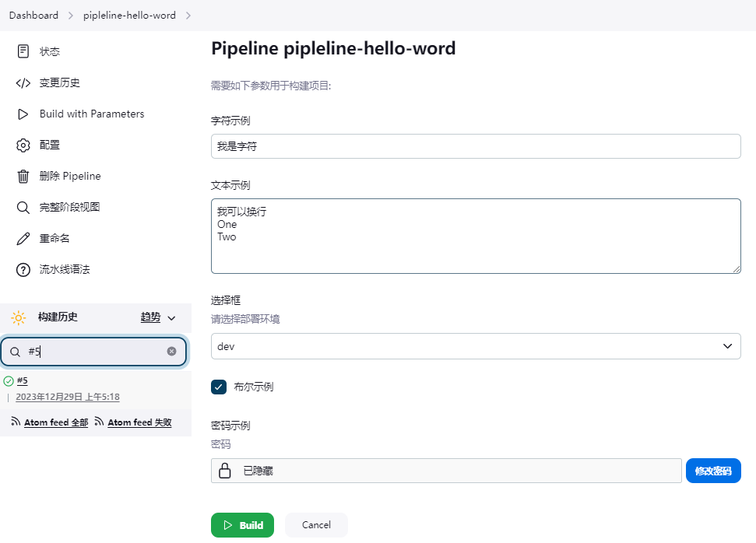Expand the 趋势 trend chevron
This screenshot has width=756, height=543.
pos(172,318)
